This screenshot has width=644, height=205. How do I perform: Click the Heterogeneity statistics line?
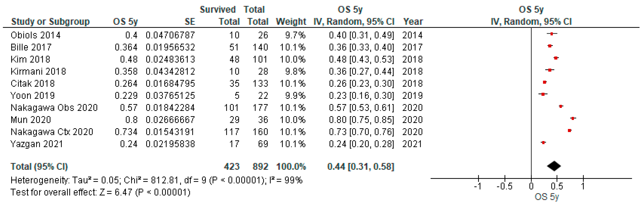[x=156, y=180]
